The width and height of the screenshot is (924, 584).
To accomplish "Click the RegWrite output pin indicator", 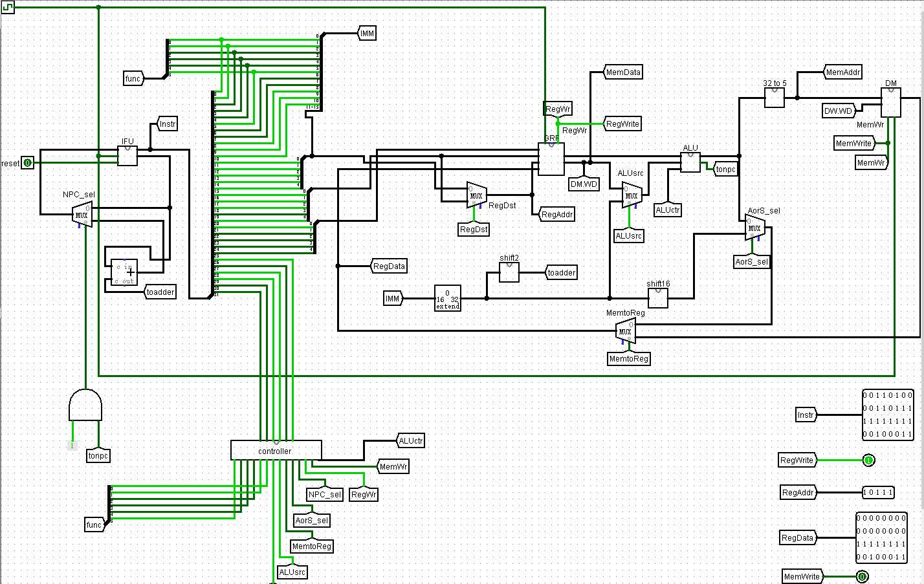I will pos(868,460).
